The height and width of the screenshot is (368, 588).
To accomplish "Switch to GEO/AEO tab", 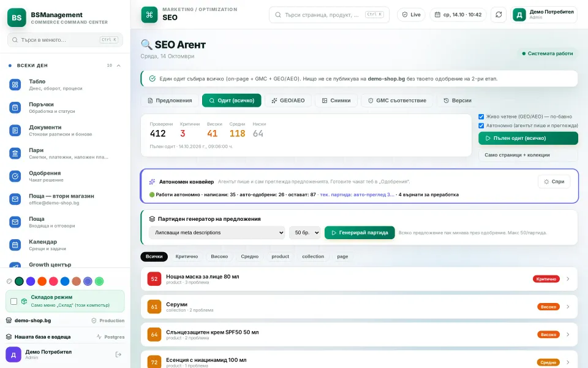I will tap(288, 101).
